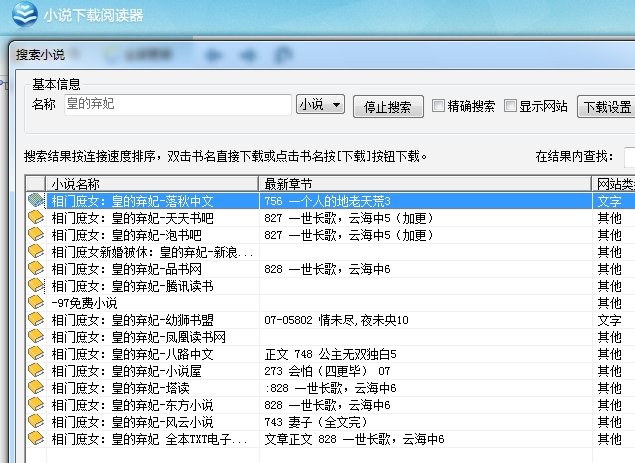Select the -97免费小说 row text
The image size is (635, 463).
coord(84,303)
